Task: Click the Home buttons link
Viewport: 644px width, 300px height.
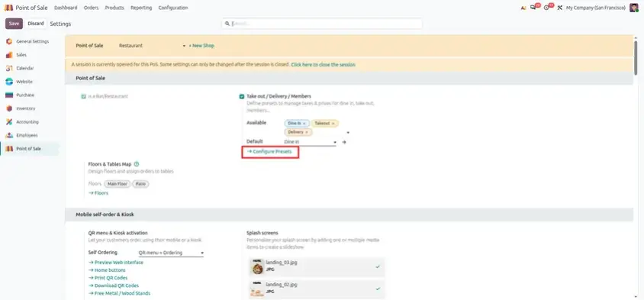Action: (107, 270)
